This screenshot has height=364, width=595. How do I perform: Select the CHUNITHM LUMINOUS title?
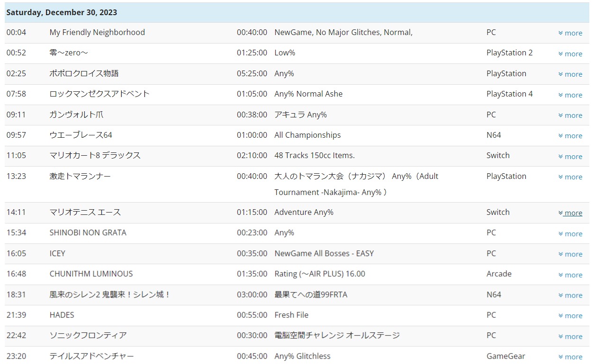(x=91, y=274)
